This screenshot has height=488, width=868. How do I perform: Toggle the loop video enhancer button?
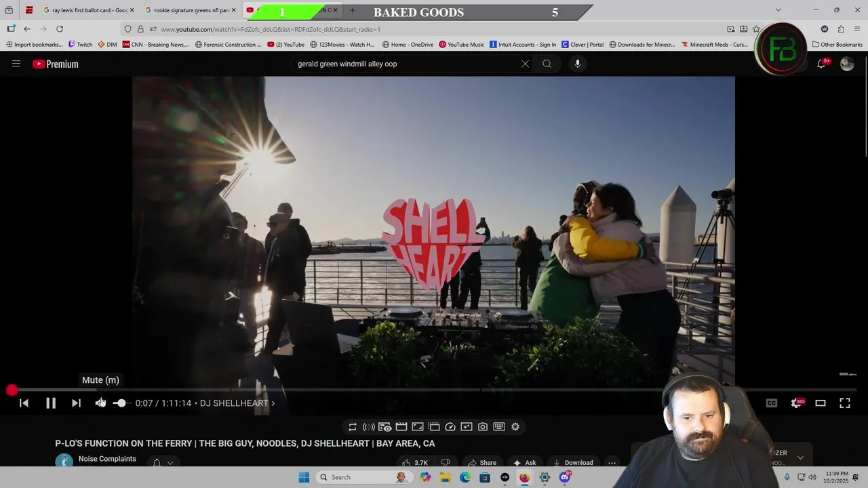click(353, 427)
